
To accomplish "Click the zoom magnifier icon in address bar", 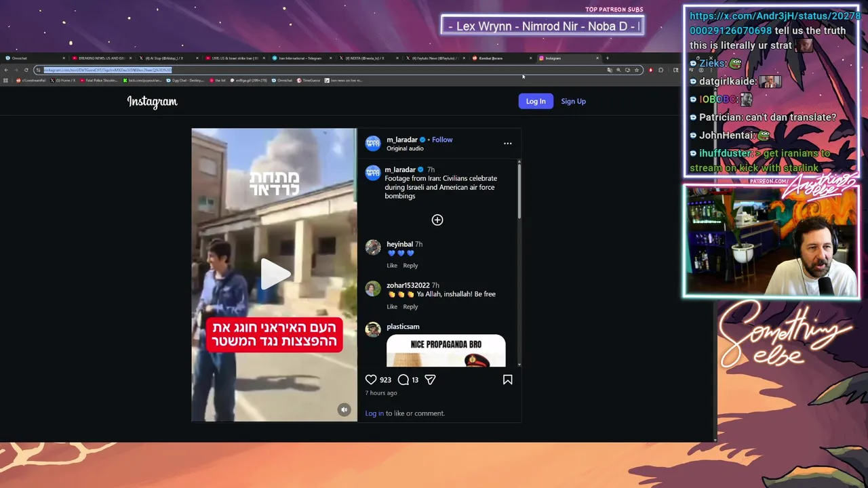I will click(618, 70).
